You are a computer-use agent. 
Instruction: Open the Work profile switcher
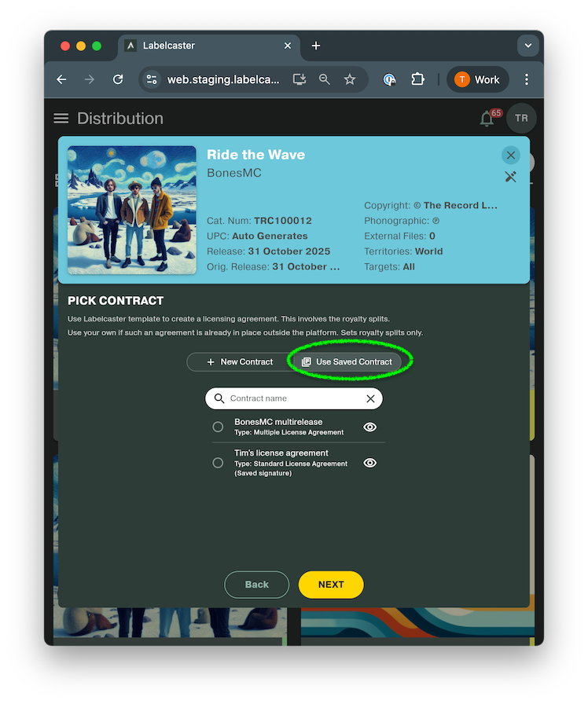coord(478,79)
